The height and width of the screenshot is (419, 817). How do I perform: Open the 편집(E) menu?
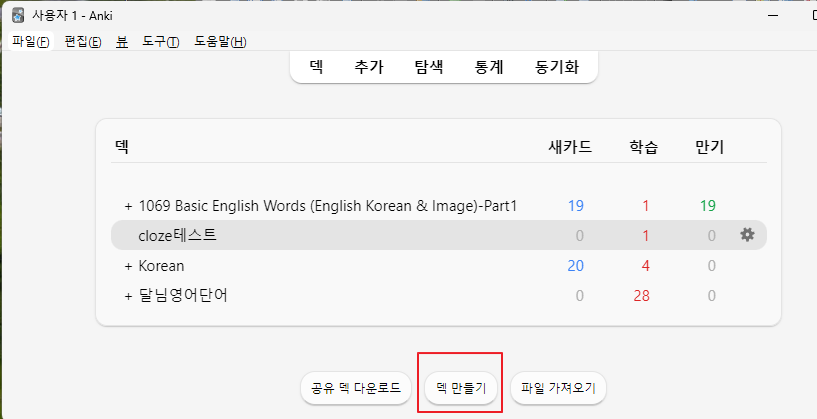click(83, 42)
